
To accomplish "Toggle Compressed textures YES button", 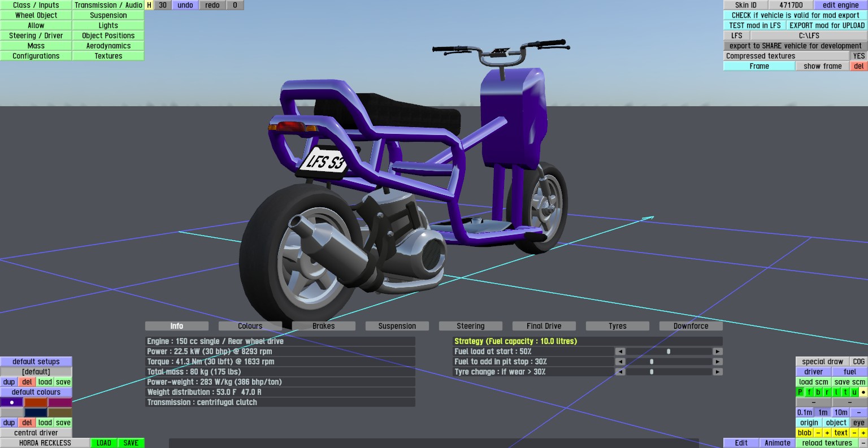I will (x=859, y=56).
